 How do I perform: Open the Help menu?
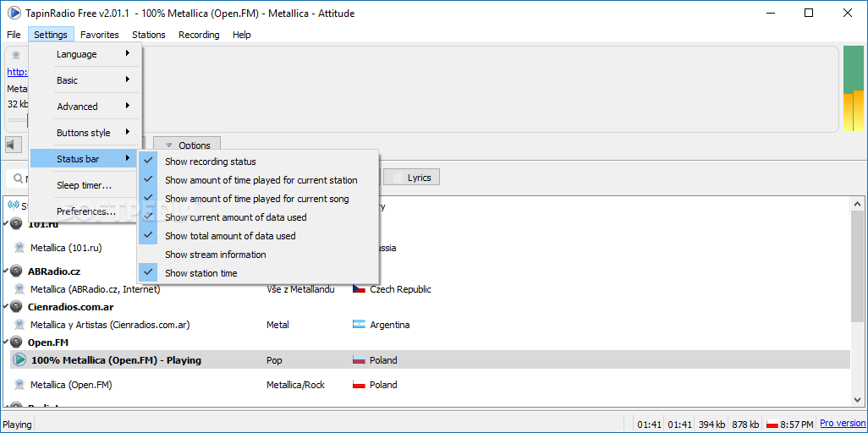(241, 35)
